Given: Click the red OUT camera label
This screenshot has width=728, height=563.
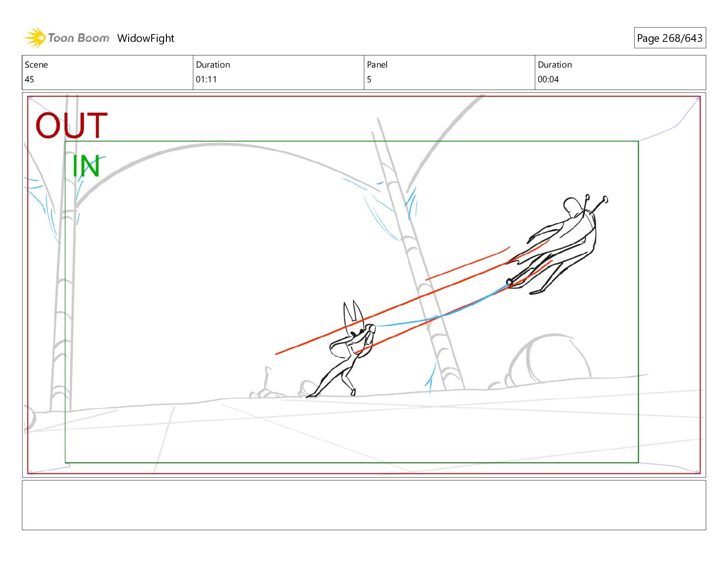Looking at the screenshot, I should pos(72,125).
